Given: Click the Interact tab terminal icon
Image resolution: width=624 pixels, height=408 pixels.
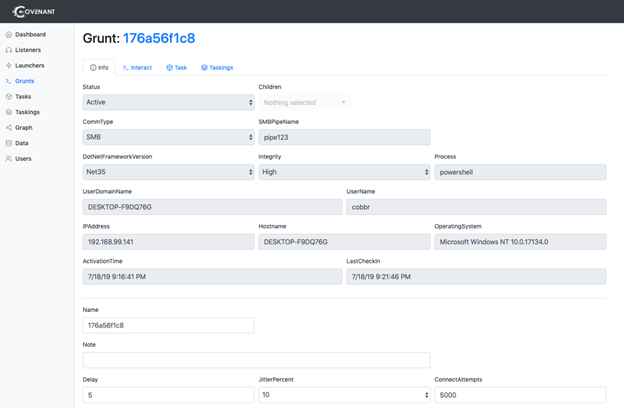Looking at the screenshot, I should [x=126, y=68].
